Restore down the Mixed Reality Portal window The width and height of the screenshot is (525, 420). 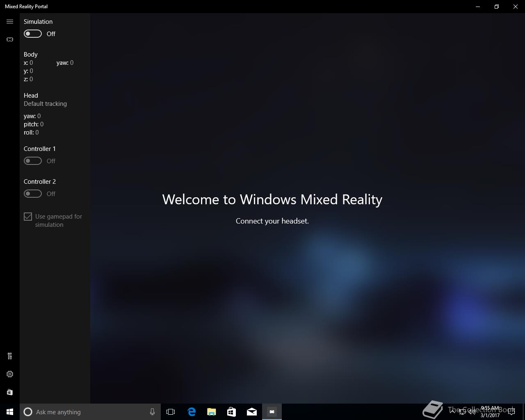pos(497,7)
